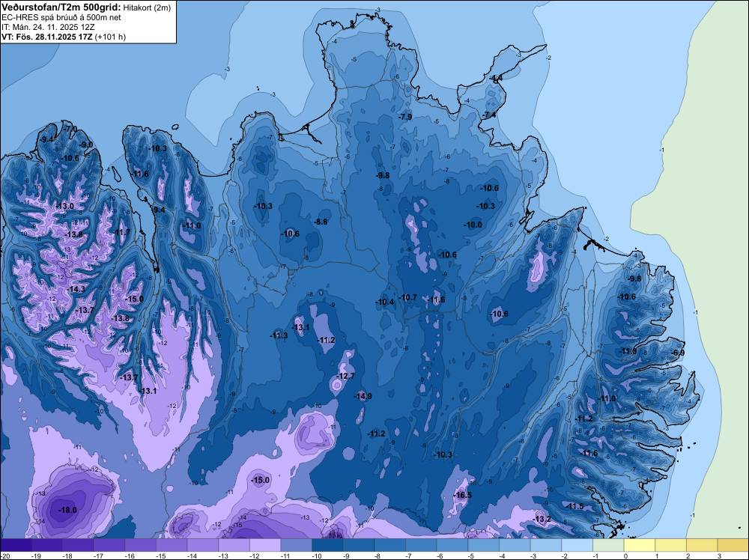Click the -11.3 temperature label

279,335
